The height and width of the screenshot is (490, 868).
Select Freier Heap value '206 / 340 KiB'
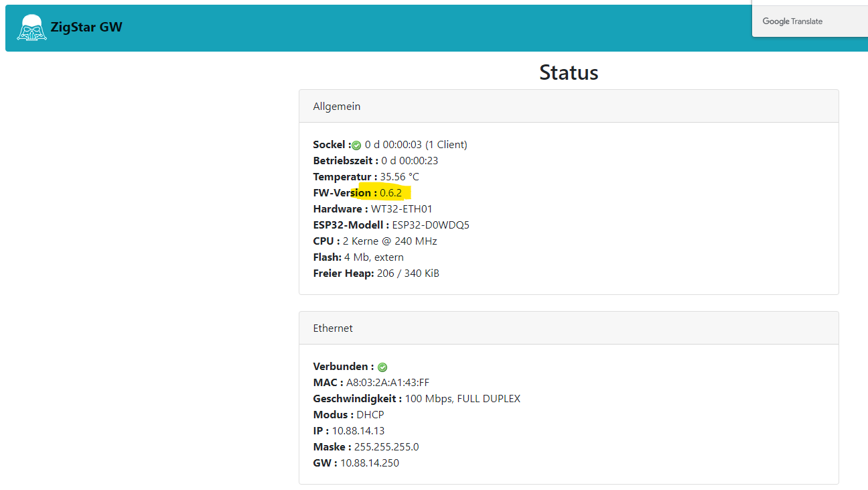pos(408,273)
